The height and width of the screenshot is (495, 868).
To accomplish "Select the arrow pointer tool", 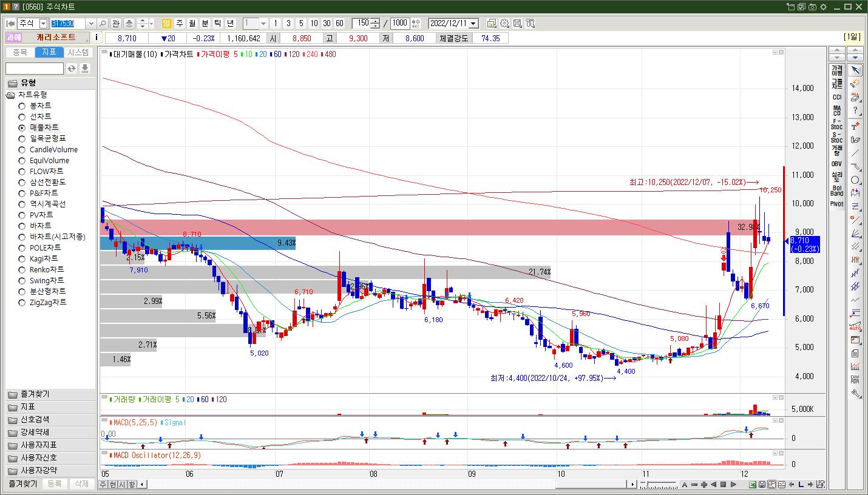I will (x=855, y=70).
